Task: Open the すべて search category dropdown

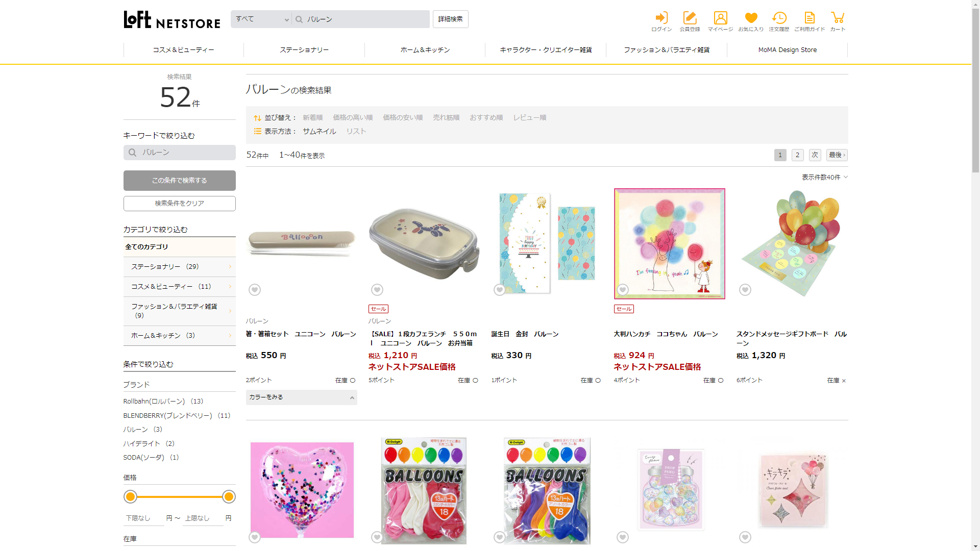Action: click(262, 19)
